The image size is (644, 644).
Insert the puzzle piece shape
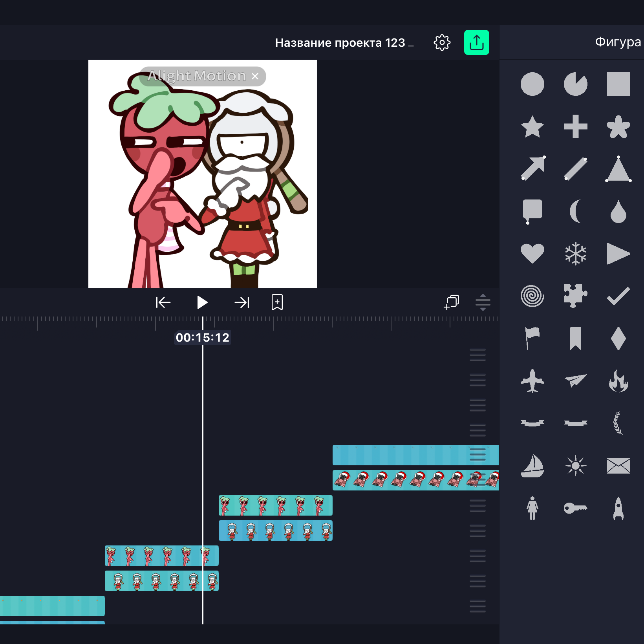(x=575, y=296)
